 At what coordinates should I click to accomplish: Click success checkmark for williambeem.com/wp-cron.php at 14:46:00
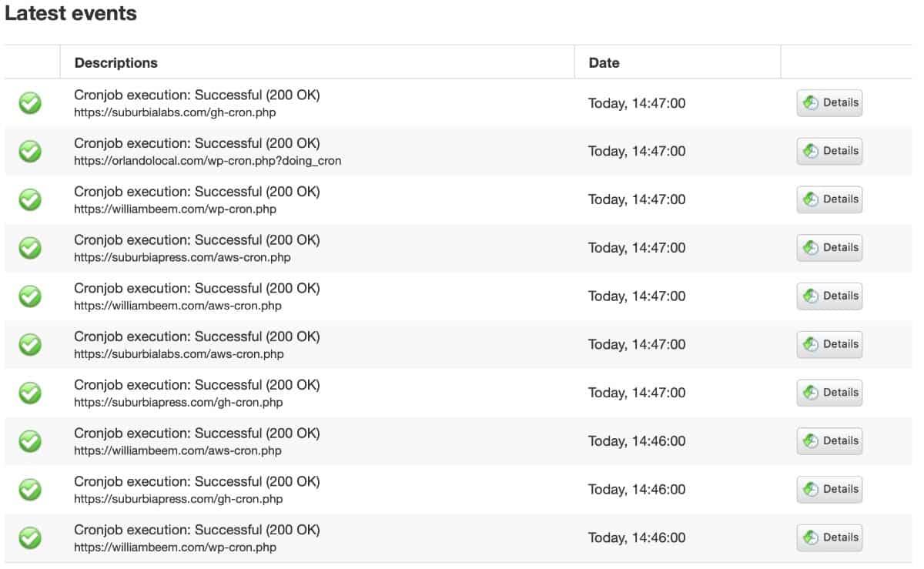point(30,538)
